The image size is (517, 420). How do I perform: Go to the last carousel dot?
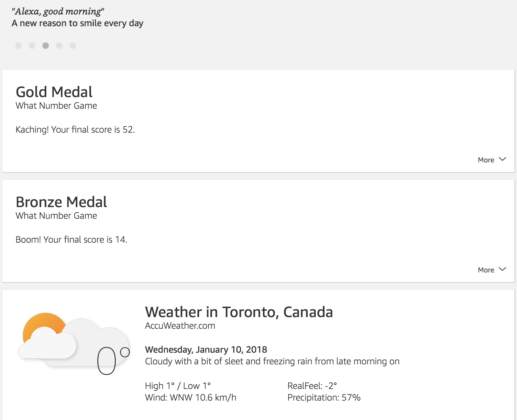(73, 46)
